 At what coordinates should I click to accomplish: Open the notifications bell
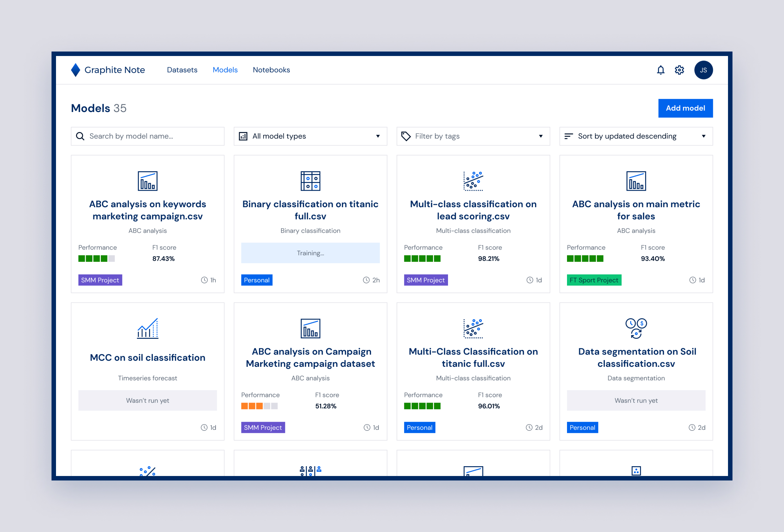(661, 70)
